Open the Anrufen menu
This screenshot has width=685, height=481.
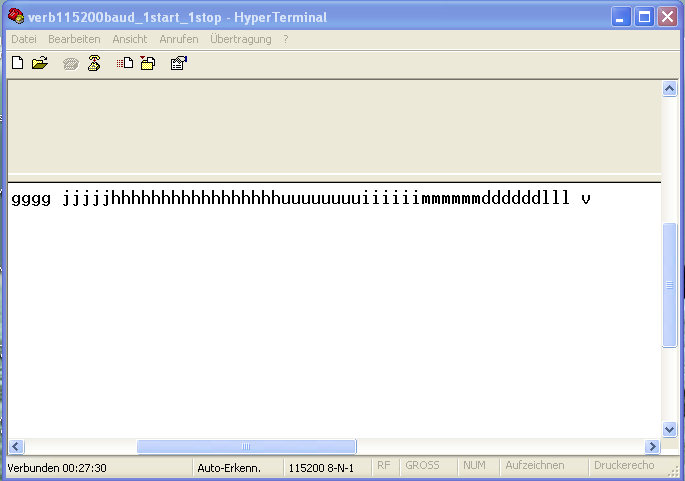[x=179, y=39]
